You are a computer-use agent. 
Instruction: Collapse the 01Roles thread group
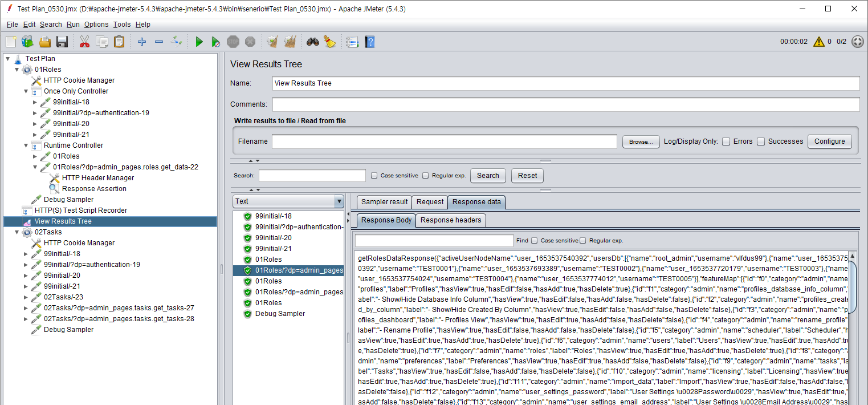(x=17, y=70)
